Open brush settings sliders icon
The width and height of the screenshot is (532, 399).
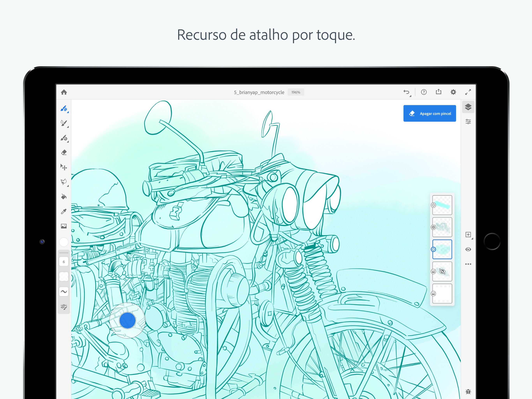(x=64, y=307)
